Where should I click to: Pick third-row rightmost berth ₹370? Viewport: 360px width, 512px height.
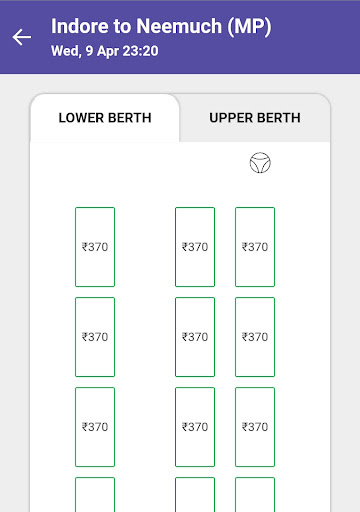(x=255, y=427)
